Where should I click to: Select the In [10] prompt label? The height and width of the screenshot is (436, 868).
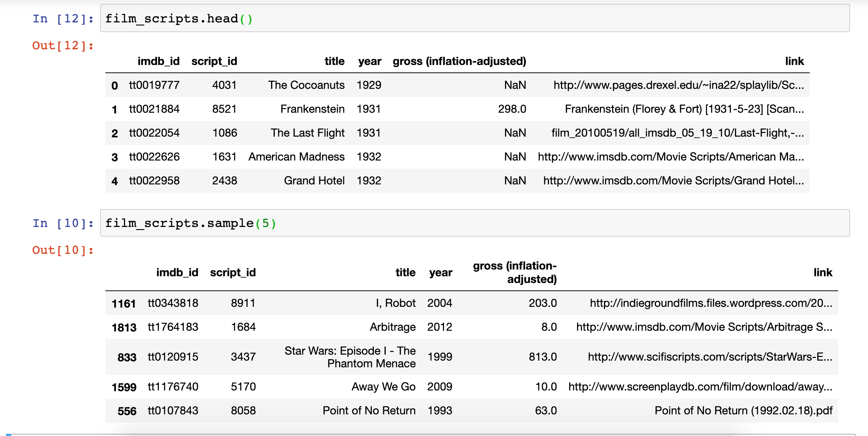click(63, 223)
